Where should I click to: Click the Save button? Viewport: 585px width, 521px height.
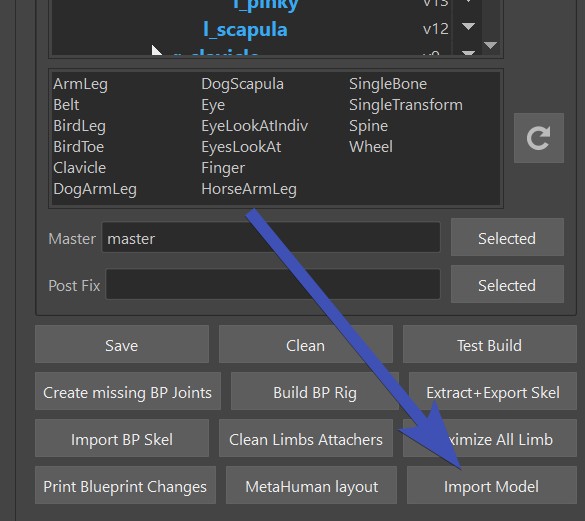(122, 344)
